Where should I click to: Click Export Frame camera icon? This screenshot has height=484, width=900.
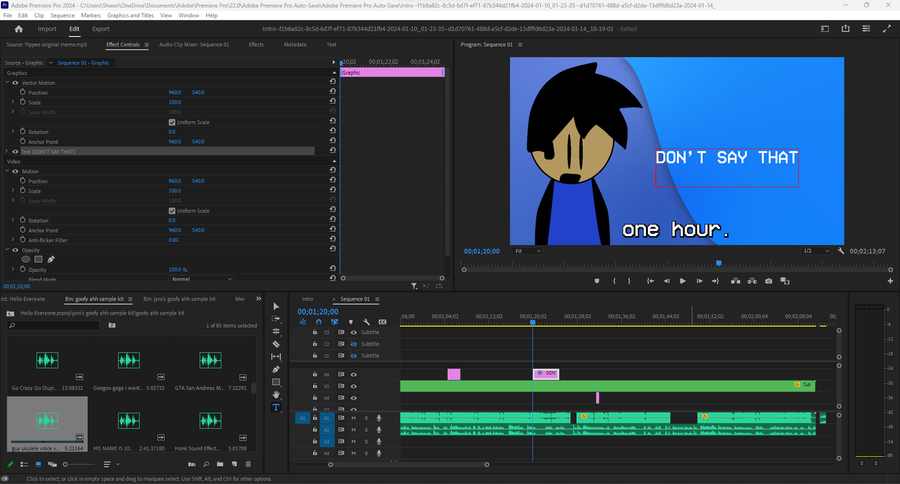click(x=769, y=281)
